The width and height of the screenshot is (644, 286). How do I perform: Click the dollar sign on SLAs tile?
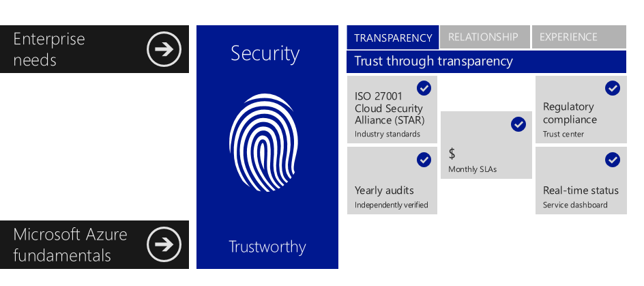point(452,154)
